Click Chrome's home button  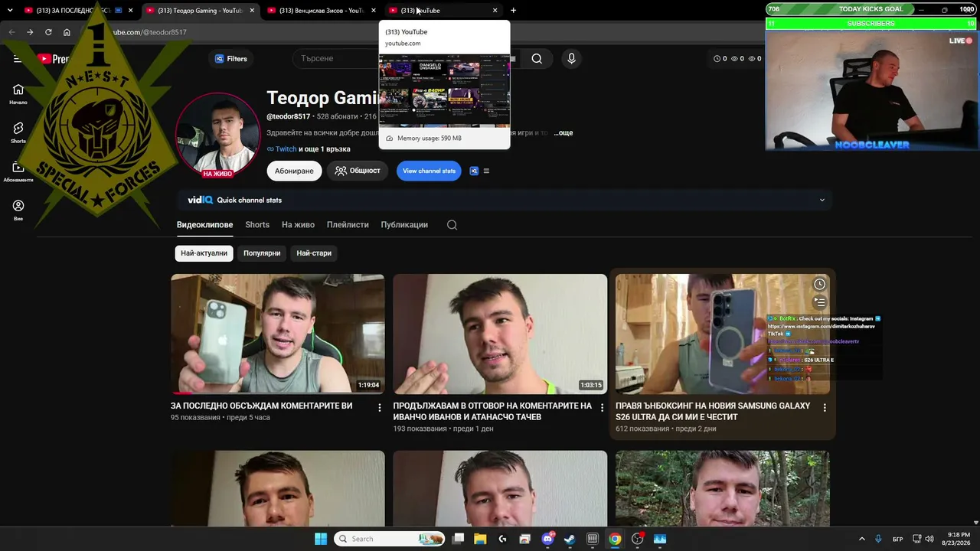point(67,32)
